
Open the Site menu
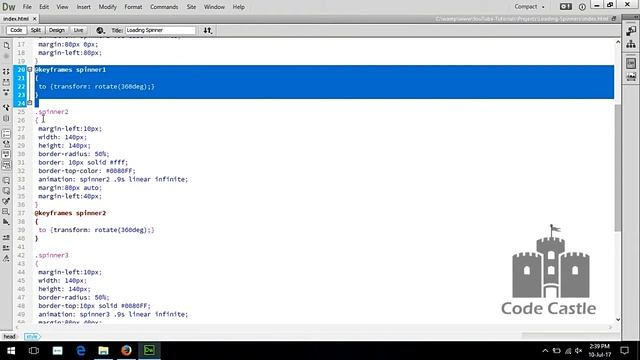(191, 7)
